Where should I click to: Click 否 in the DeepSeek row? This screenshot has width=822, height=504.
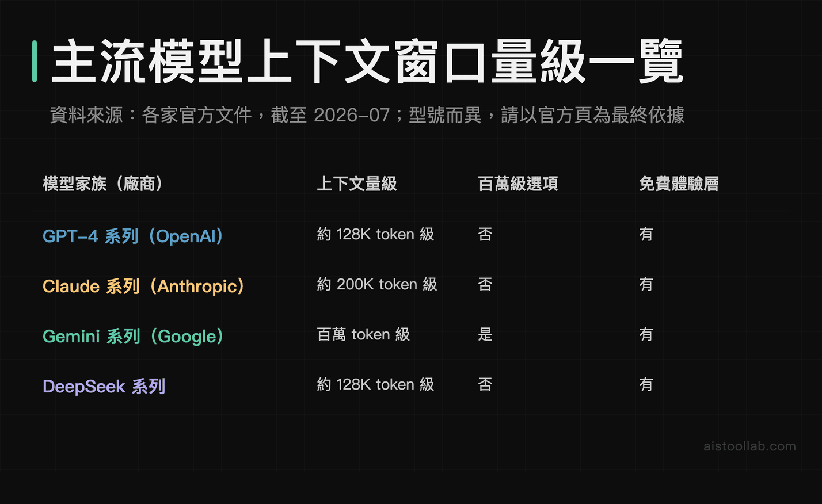[485, 384]
